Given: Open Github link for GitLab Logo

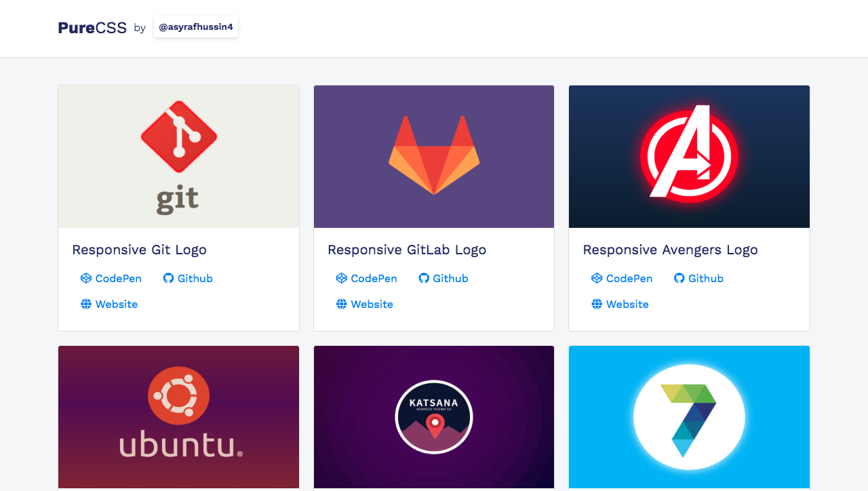Looking at the screenshot, I should [443, 278].
